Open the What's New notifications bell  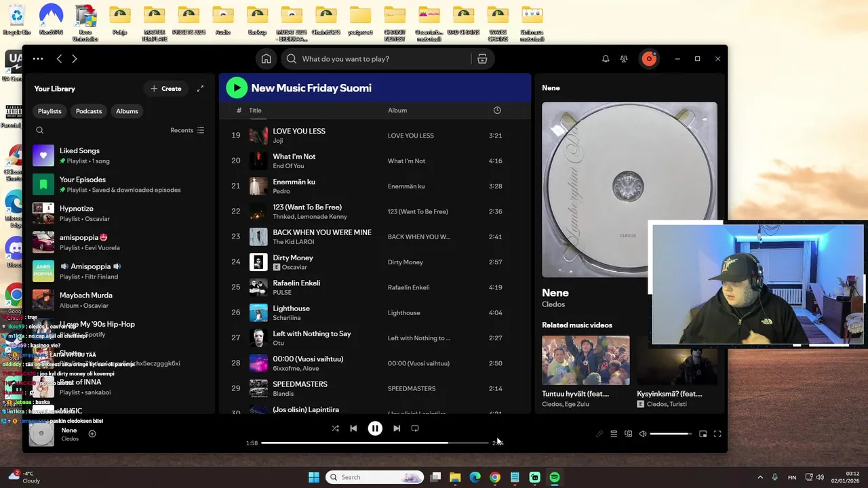[606, 59]
